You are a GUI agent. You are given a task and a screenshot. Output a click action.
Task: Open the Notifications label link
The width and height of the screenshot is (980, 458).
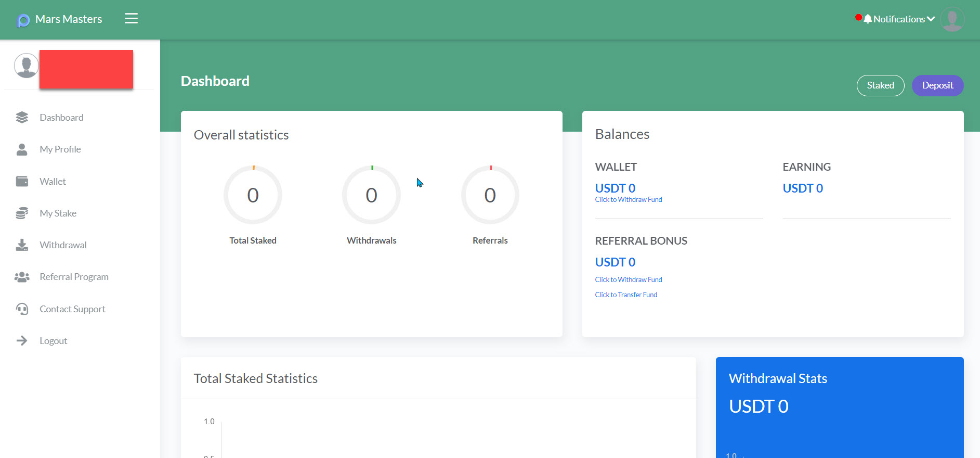(899, 19)
